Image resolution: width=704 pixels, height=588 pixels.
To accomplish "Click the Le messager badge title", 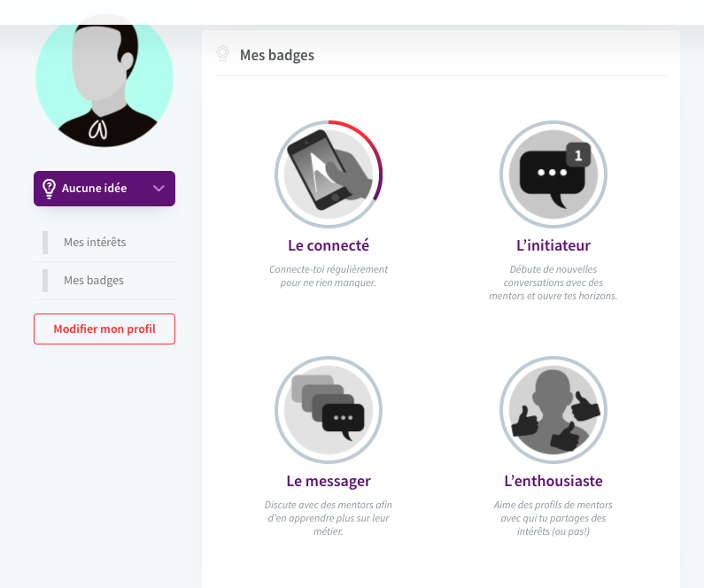I will click(x=329, y=481).
